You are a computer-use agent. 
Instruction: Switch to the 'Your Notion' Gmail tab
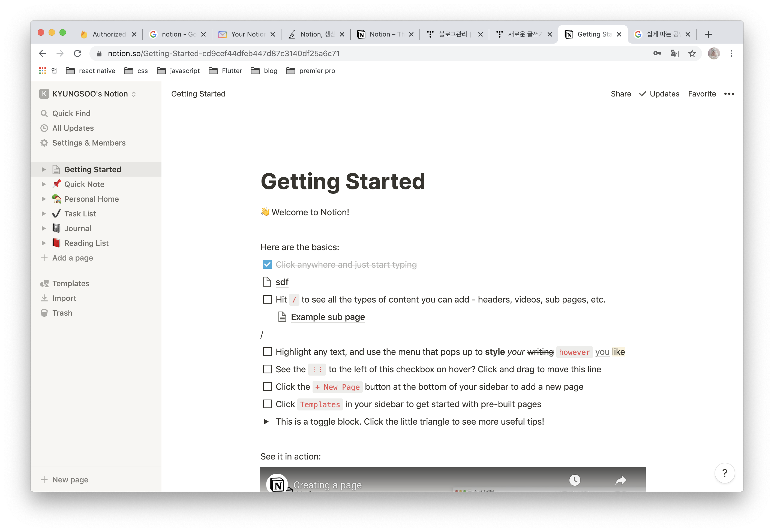pos(247,34)
